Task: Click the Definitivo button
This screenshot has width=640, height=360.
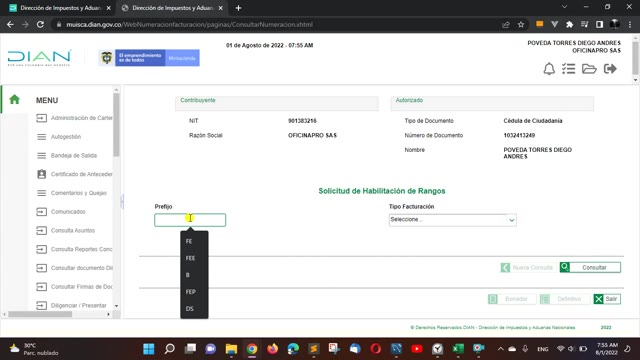Action: 565,299
